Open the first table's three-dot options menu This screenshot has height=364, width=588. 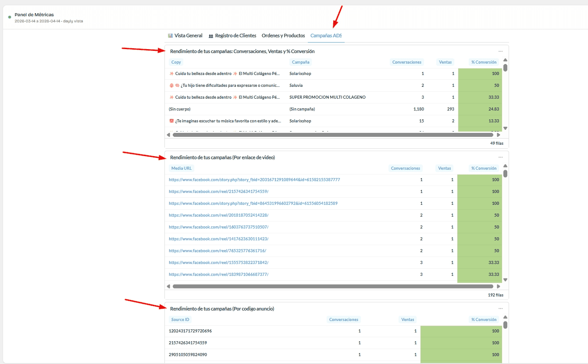(x=500, y=51)
